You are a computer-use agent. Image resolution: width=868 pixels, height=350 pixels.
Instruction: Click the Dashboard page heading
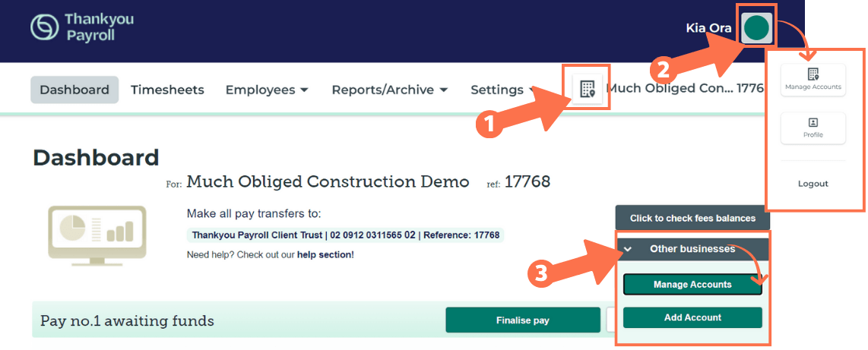[97, 158]
